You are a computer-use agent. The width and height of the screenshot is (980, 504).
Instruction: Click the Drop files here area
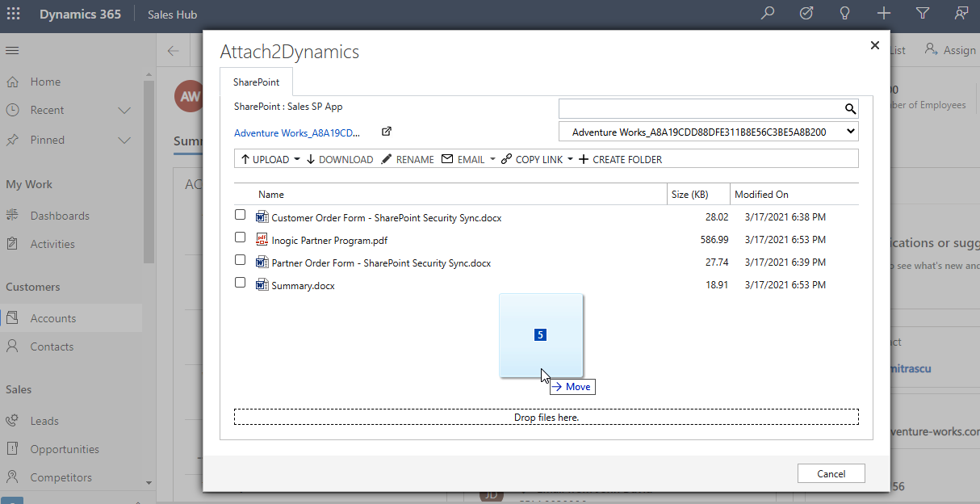point(547,418)
